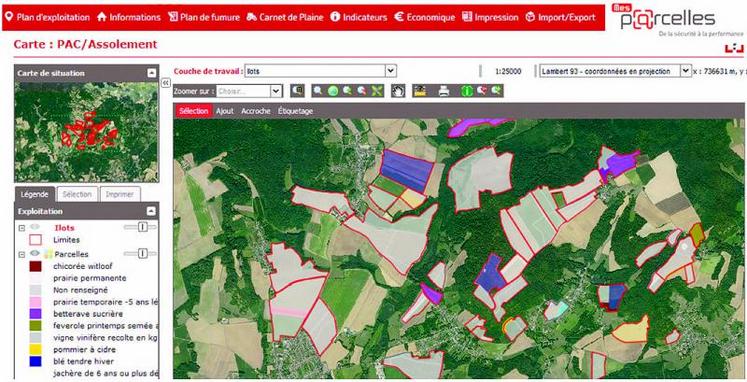Open the Impression menu
Image resolution: width=747 pixels, height=382 pixels.
pyautogui.click(x=490, y=17)
